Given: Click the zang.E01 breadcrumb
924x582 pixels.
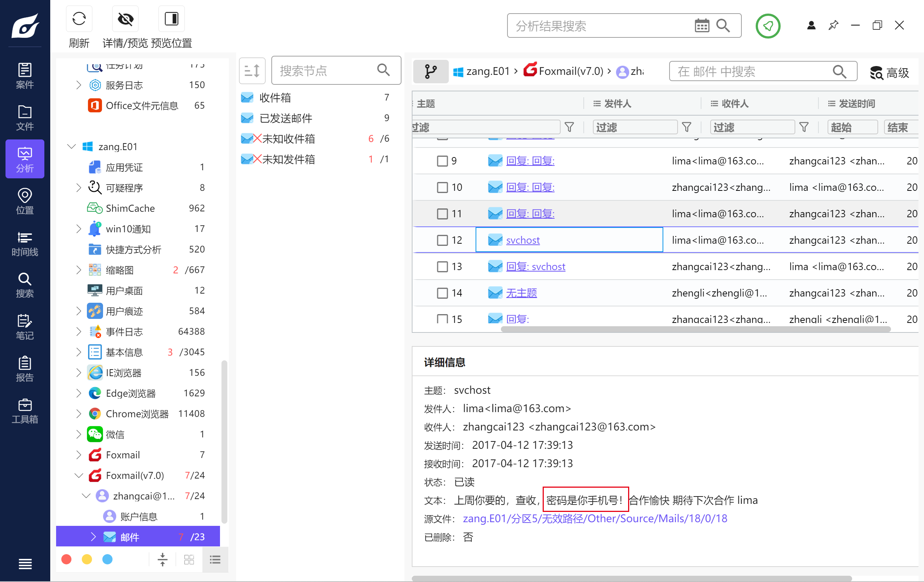Looking at the screenshot, I should pos(481,72).
